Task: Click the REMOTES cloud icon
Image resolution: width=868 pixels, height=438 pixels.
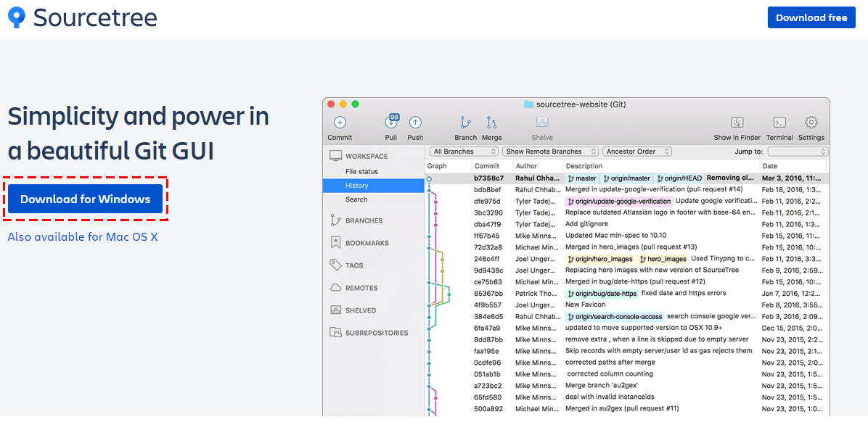Action: click(335, 288)
